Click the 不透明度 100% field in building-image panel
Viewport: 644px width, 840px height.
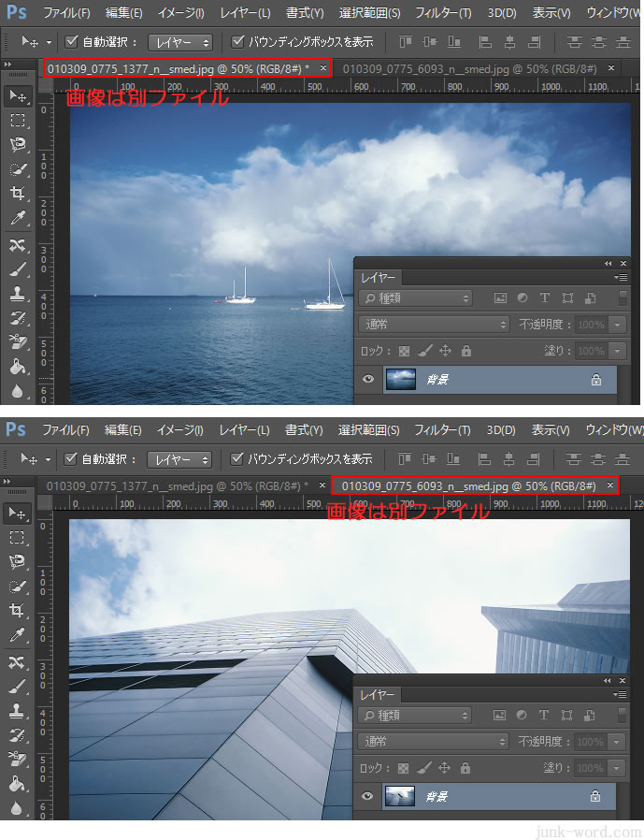tap(591, 742)
